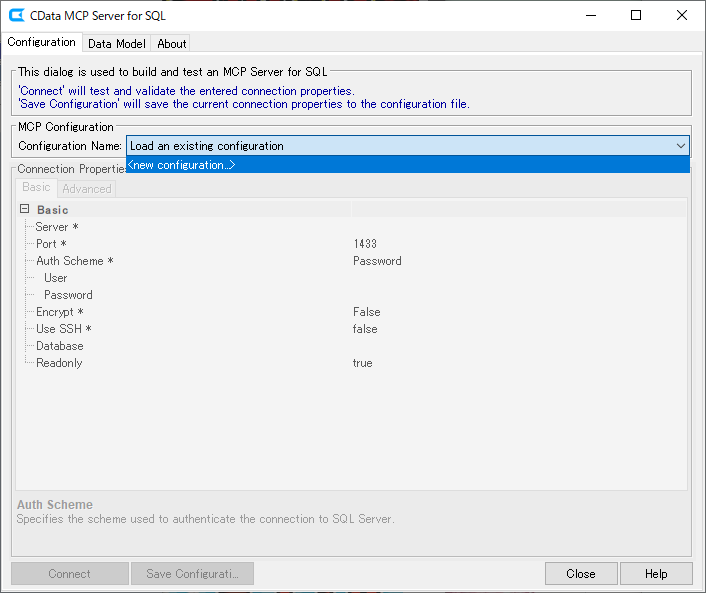Click the Configuration Name label
The image size is (706, 593).
70,146
